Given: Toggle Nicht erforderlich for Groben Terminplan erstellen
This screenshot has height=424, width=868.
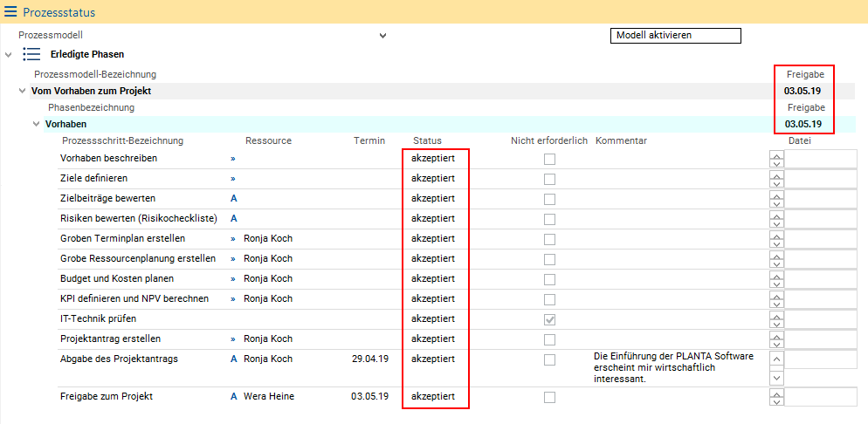Looking at the screenshot, I should point(549,239).
